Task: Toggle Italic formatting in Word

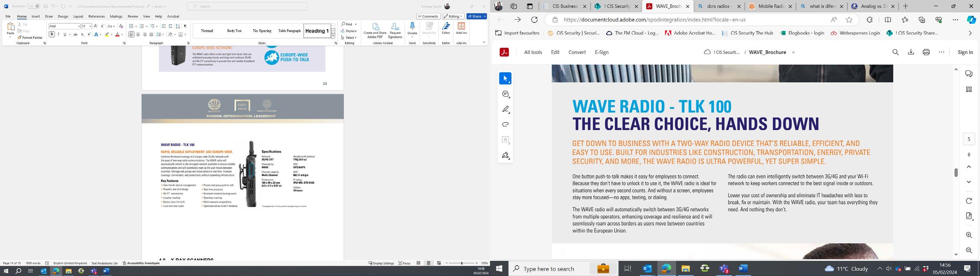Action: [x=58, y=34]
